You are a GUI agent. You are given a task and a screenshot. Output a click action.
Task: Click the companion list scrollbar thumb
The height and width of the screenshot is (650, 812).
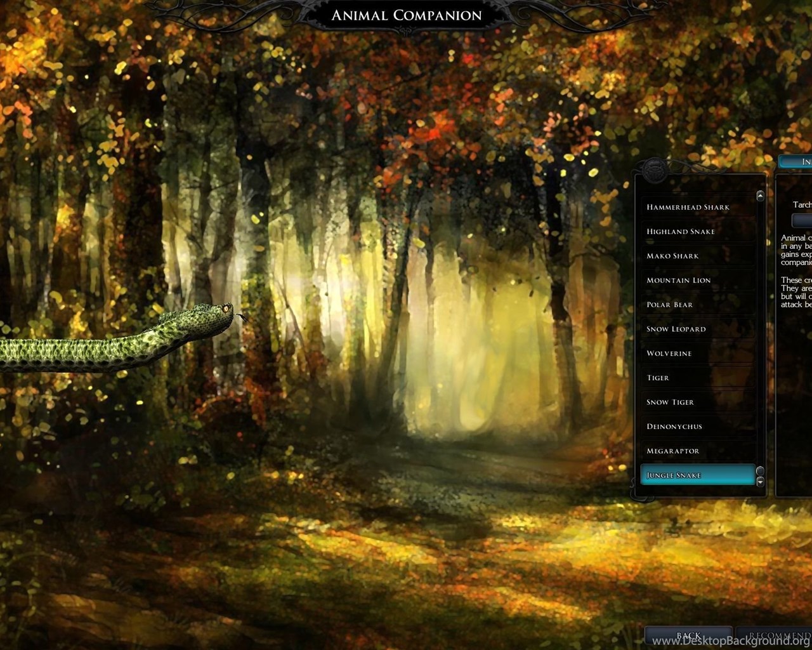pyautogui.click(x=760, y=471)
